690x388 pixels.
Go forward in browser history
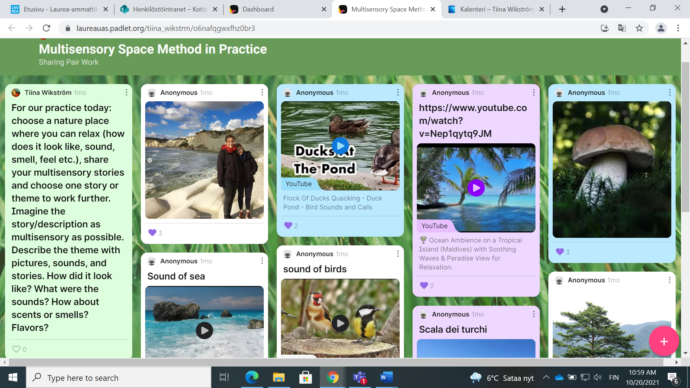click(29, 28)
